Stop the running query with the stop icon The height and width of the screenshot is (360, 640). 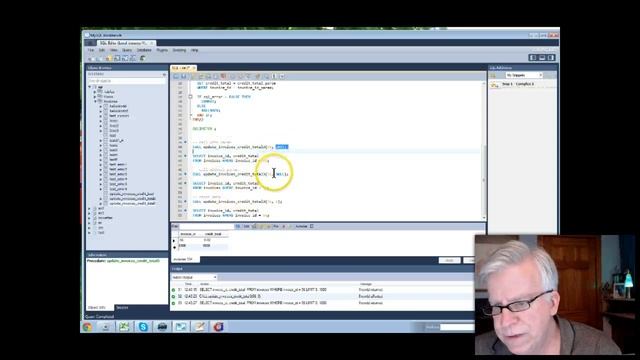(x=216, y=76)
